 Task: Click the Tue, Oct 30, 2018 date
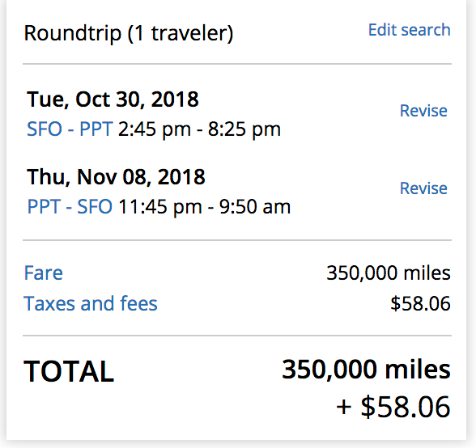tap(113, 99)
